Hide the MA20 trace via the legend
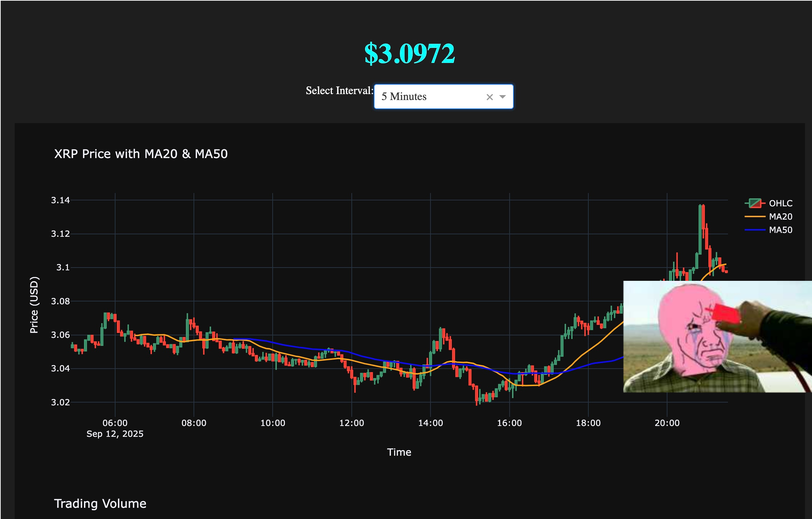This screenshot has width=812, height=519. pyautogui.click(x=780, y=216)
